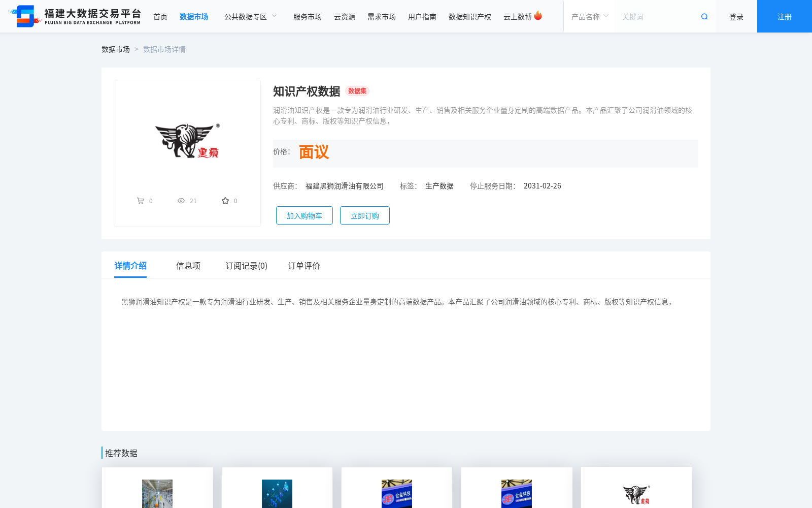
Task: Click the star favorite icon
Action: coord(225,201)
